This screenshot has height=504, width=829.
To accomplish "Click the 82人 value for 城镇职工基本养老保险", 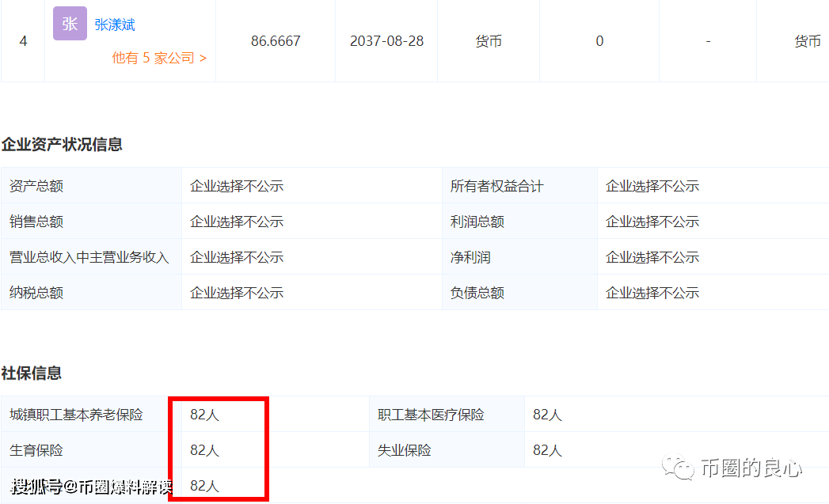I will 206,414.
